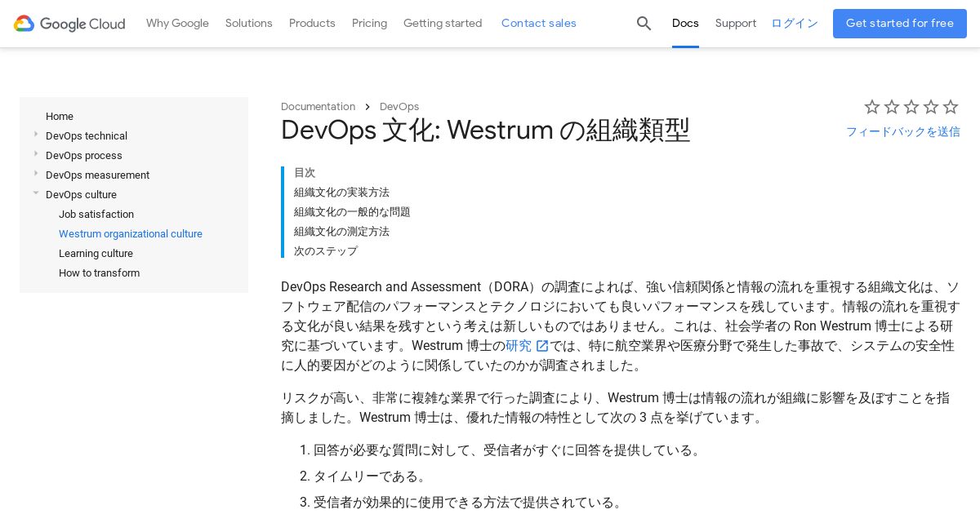Rate the page three stars
Image resolution: width=980 pixels, height=514 pixels.
[x=911, y=107]
